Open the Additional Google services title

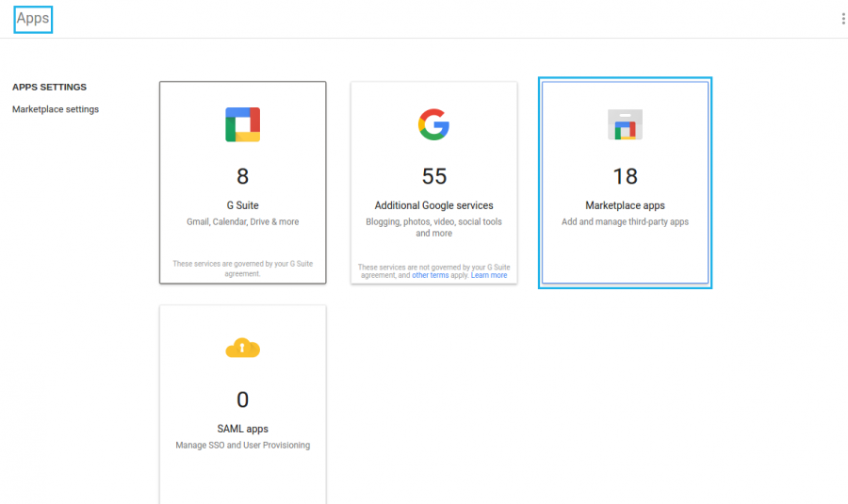[x=433, y=205]
